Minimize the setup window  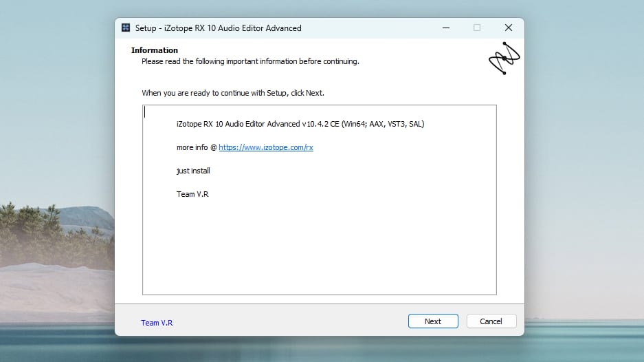pos(446,28)
